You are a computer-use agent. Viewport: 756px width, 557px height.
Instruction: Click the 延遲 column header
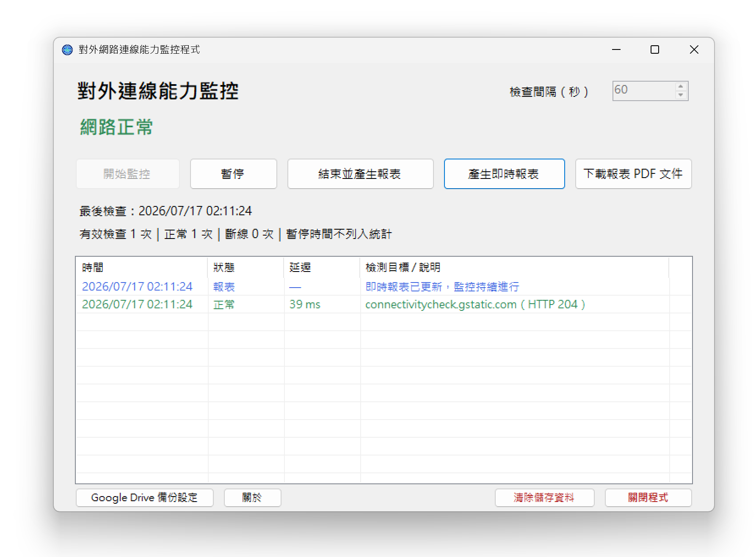click(322, 267)
